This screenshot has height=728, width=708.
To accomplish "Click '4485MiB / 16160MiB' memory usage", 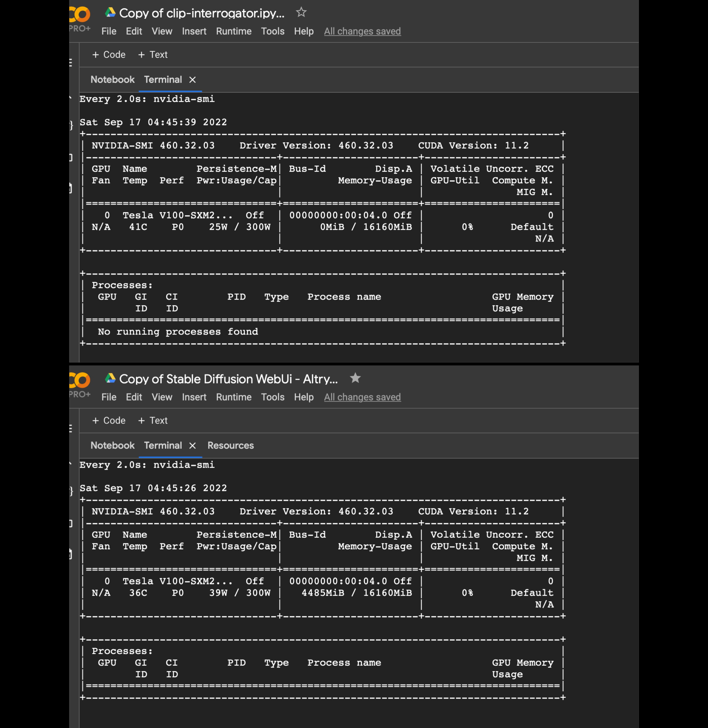I will pyautogui.click(x=357, y=593).
